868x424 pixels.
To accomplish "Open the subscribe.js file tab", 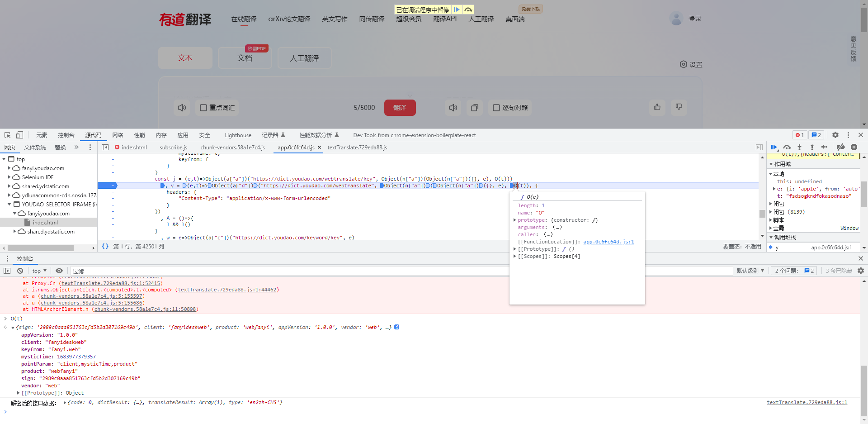I will pos(173,147).
